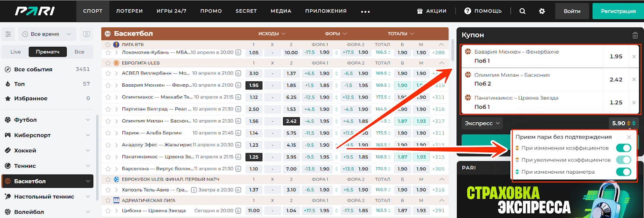This screenshot has width=644, height=218.
Task: Click the search magnifier icon in header
Action: click(x=522, y=11)
